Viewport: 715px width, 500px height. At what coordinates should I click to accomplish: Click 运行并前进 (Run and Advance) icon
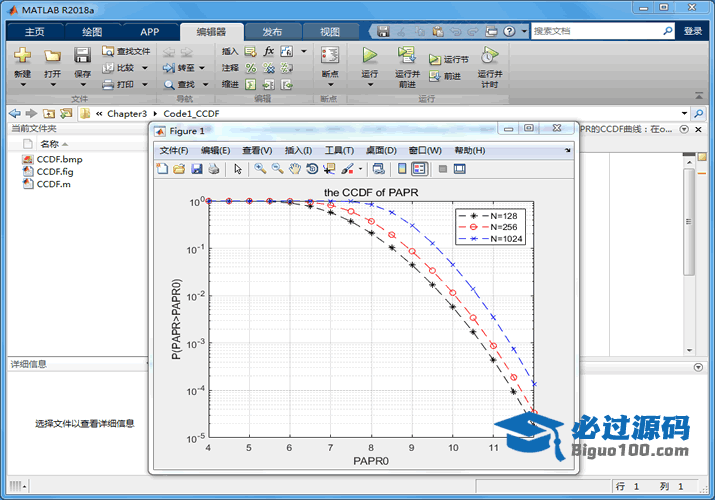click(x=407, y=55)
